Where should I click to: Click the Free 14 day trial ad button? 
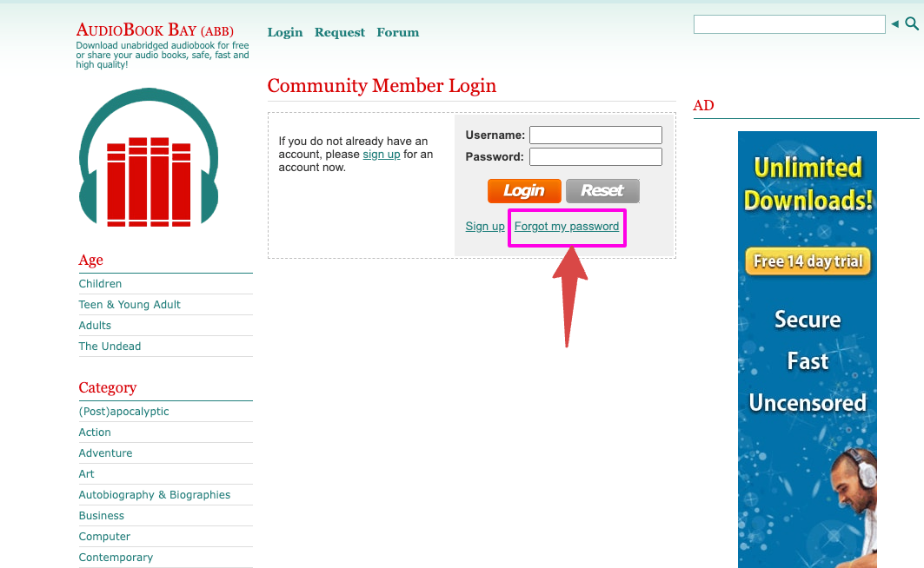click(808, 261)
